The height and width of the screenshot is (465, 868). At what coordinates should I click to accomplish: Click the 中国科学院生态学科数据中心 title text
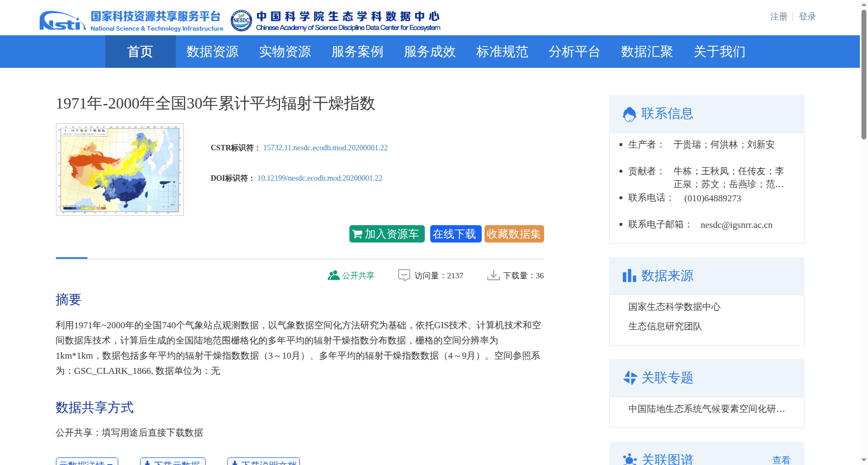pos(348,16)
